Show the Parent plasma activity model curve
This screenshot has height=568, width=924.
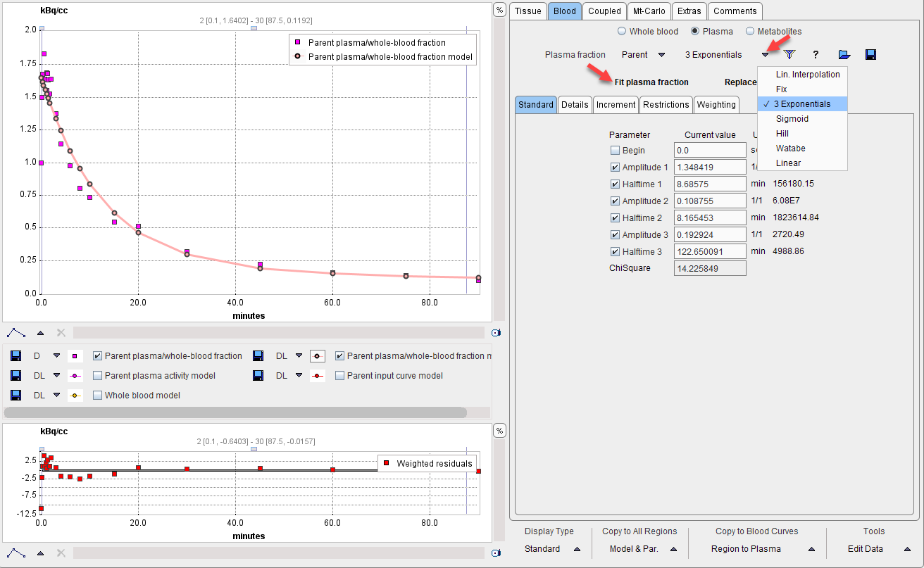(98, 376)
